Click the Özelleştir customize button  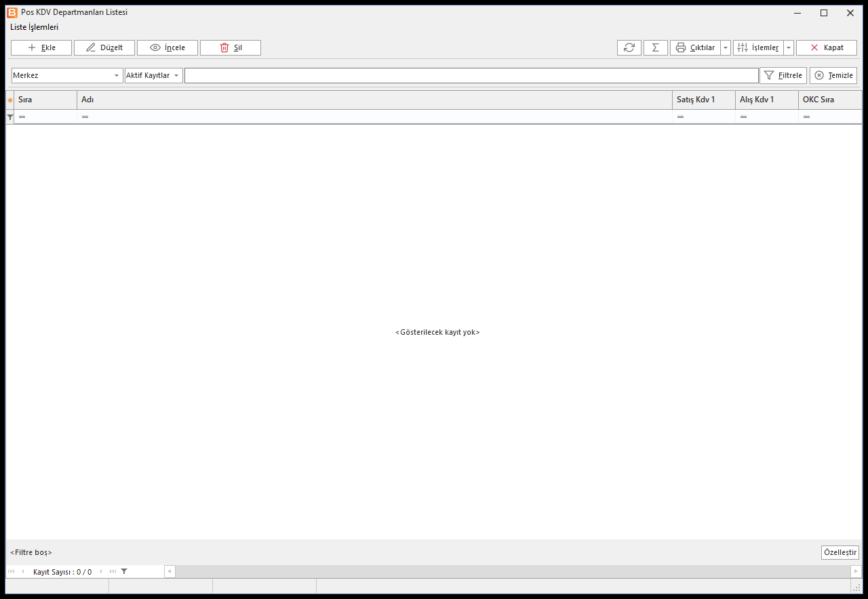point(840,552)
